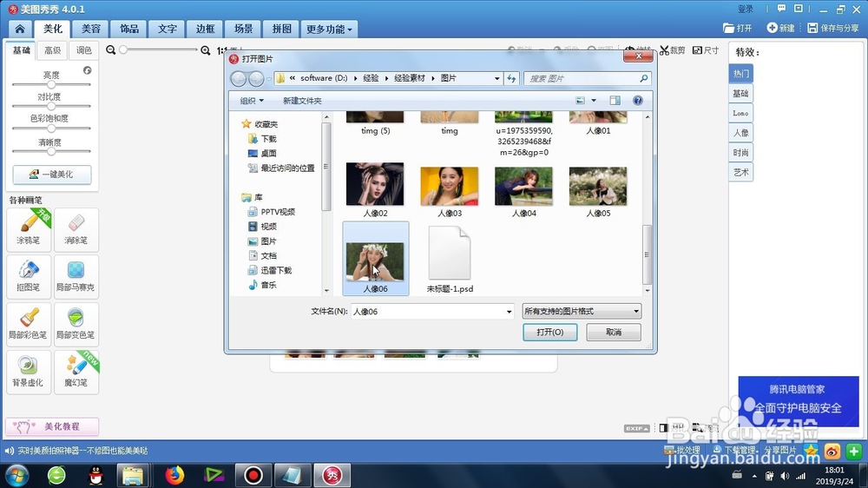Select the 涂鸦笔 doodle pen tool
Image resolution: width=868 pixels, height=488 pixels.
tap(29, 229)
